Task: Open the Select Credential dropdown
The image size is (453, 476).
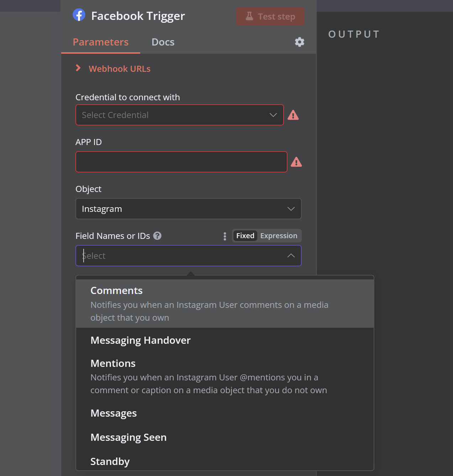Action: click(180, 115)
